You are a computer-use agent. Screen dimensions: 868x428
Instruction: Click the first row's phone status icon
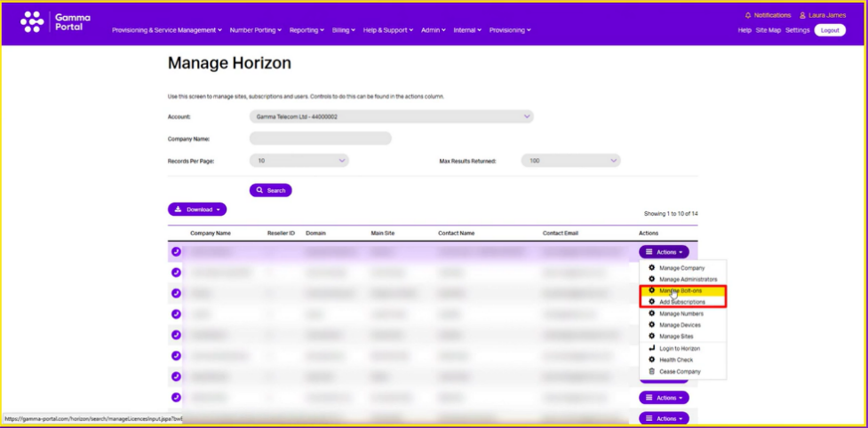[x=176, y=251]
